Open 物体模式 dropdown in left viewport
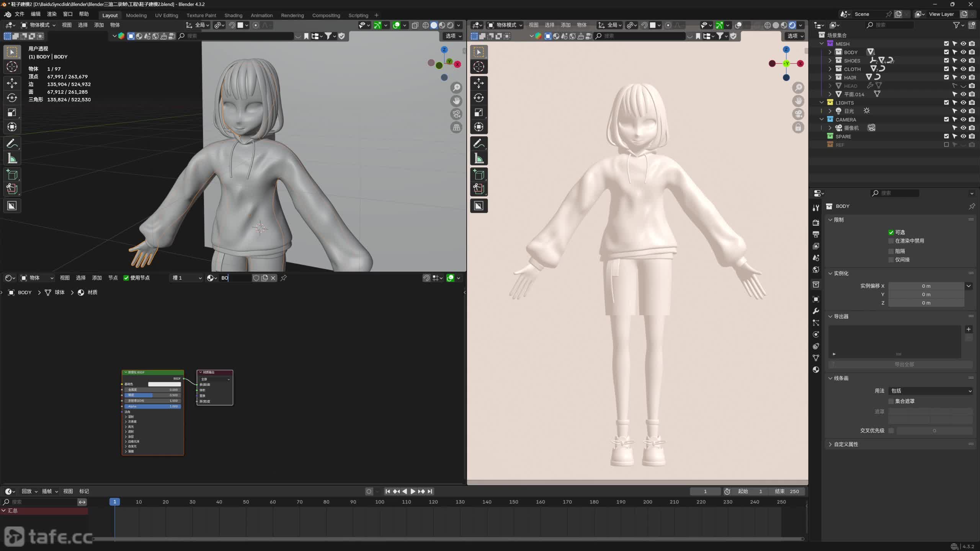The width and height of the screenshot is (980, 551). tap(38, 25)
